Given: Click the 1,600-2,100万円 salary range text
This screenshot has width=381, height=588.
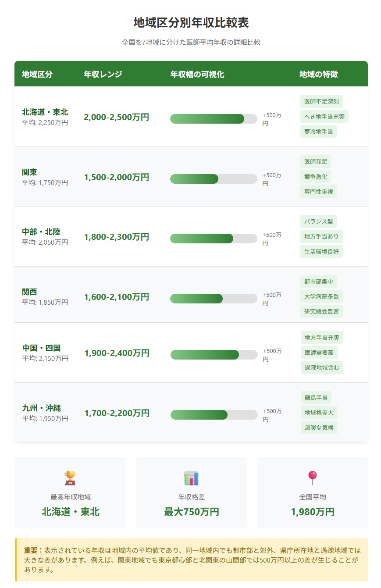Looking at the screenshot, I should [x=117, y=297].
